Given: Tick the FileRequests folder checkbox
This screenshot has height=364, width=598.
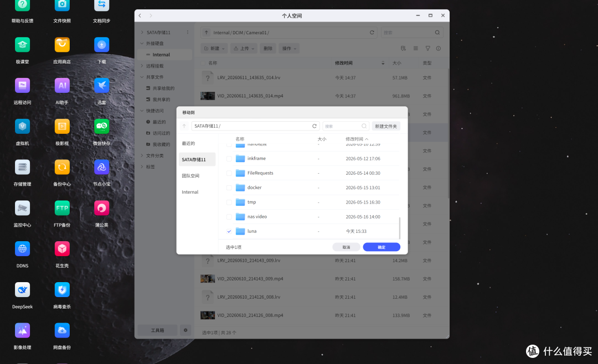Looking at the screenshot, I should [x=229, y=173].
